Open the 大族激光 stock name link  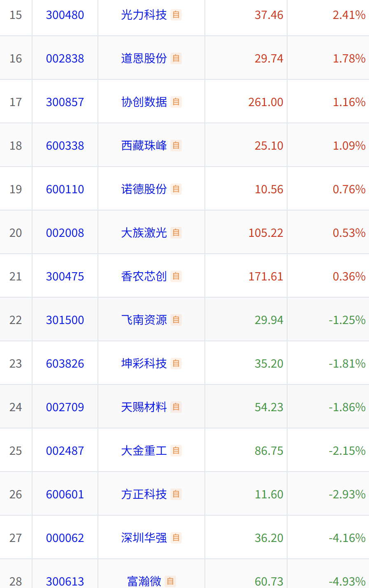[x=144, y=233]
